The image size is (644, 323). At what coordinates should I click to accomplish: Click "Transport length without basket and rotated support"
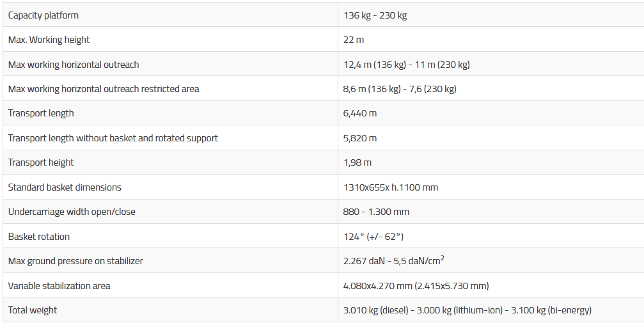point(113,138)
